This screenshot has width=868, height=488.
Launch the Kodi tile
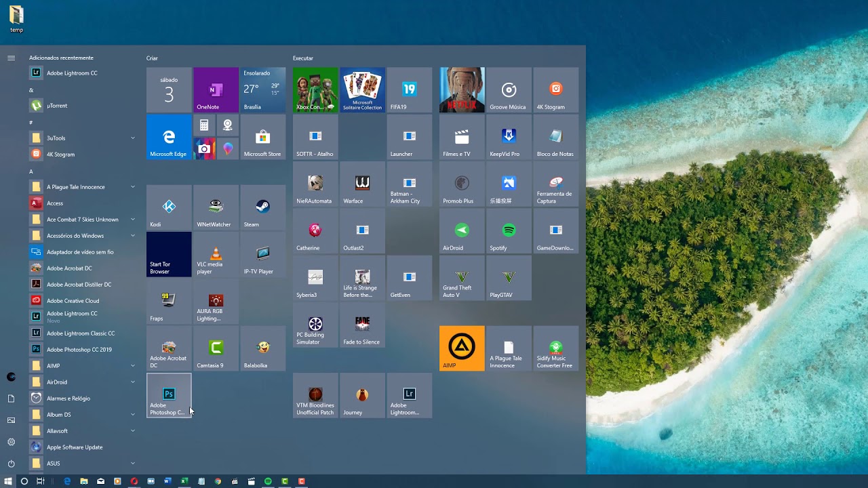(x=169, y=207)
